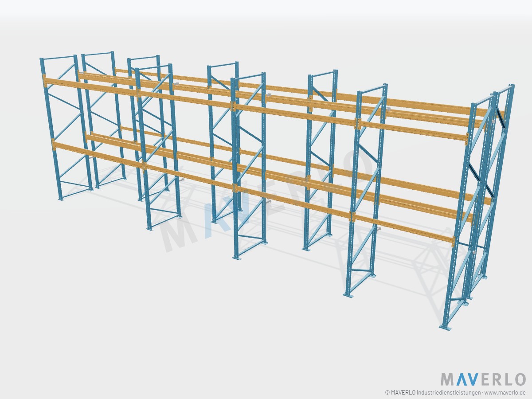
Task: Click the MAVERLO logo in the corner
Action: click(x=483, y=379)
